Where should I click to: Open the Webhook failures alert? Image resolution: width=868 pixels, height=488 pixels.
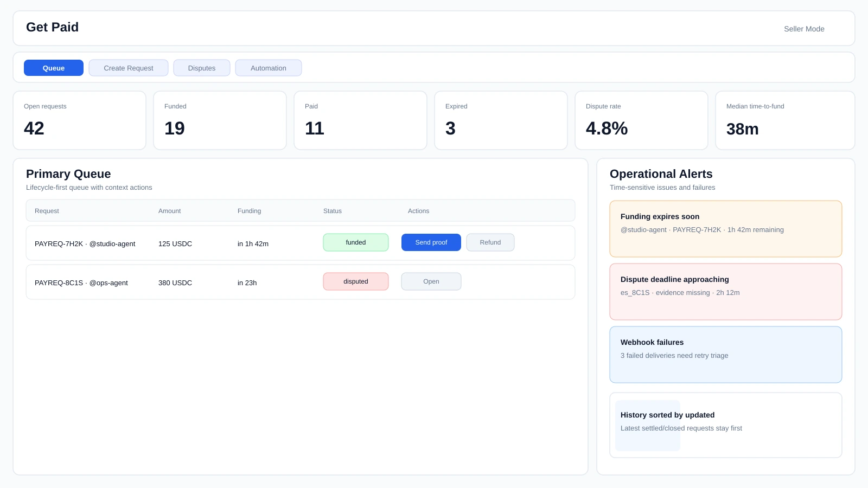click(x=726, y=355)
